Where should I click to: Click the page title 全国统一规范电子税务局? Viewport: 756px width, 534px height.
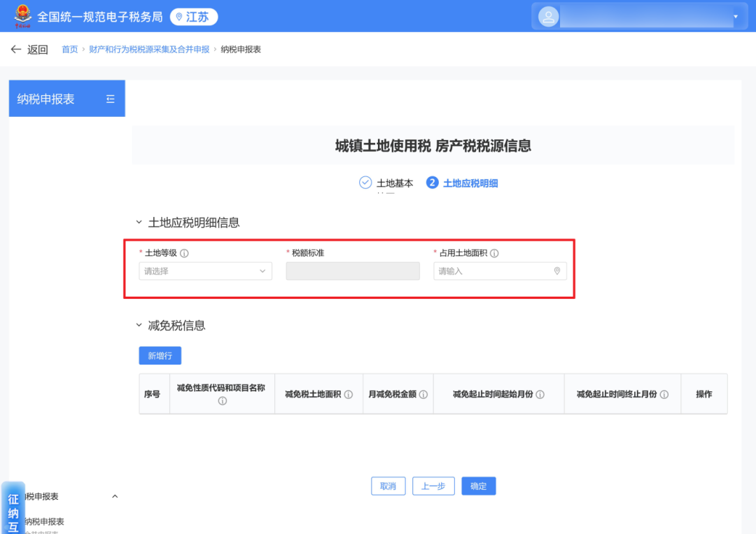click(100, 17)
